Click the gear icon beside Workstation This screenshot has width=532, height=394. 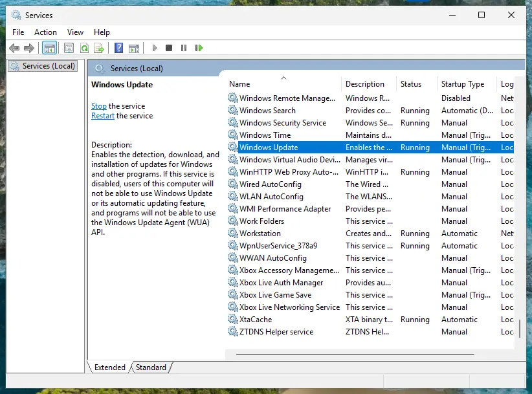233,234
